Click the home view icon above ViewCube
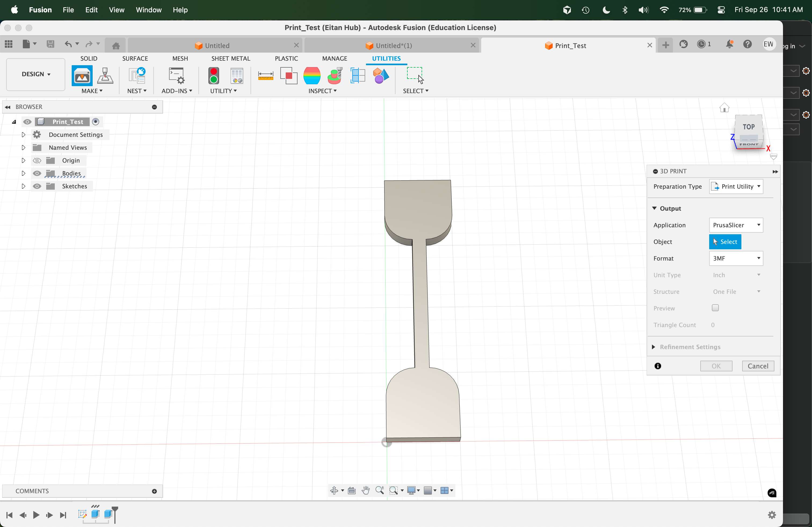Image resolution: width=812 pixels, height=527 pixels. pos(724,108)
